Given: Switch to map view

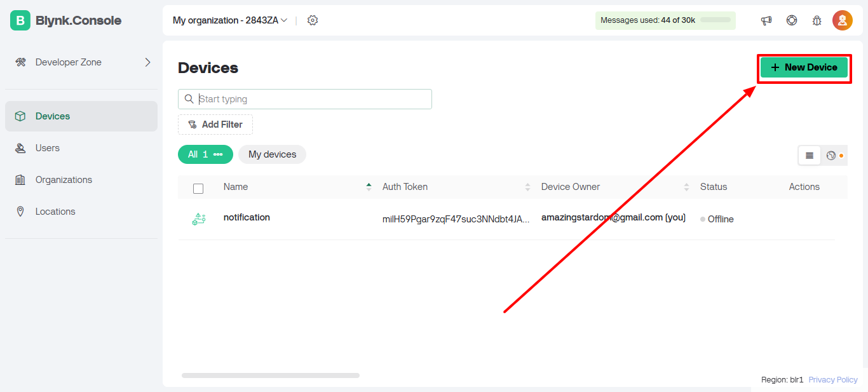Looking at the screenshot, I should click(x=831, y=155).
